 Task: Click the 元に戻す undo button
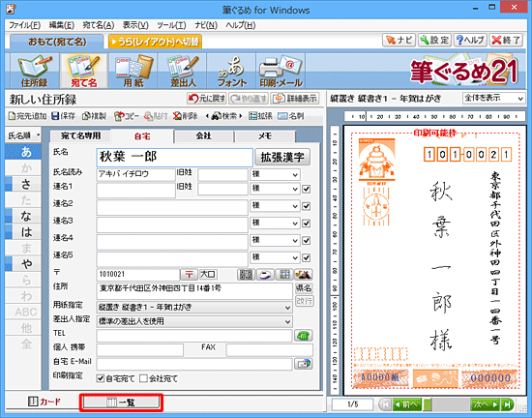click(x=207, y=99)
